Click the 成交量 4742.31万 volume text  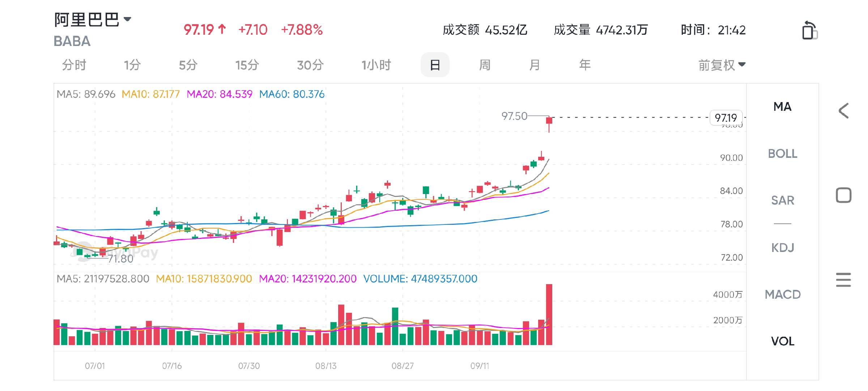coord(601,30)
